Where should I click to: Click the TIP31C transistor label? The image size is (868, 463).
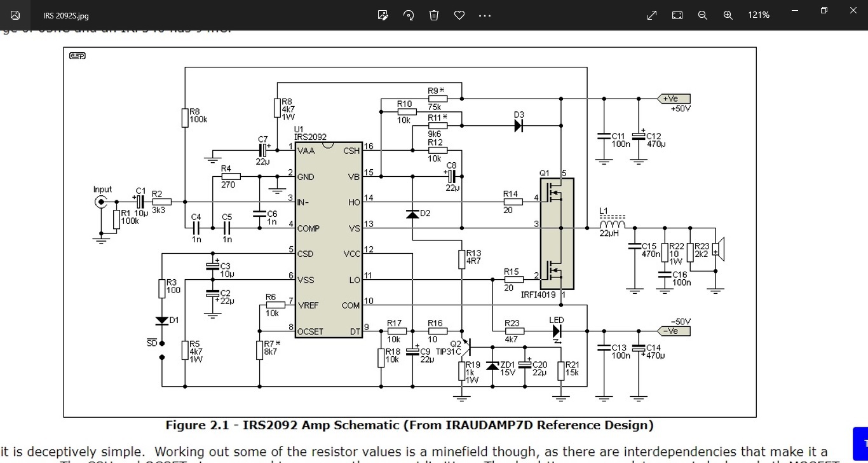point(449,352)
